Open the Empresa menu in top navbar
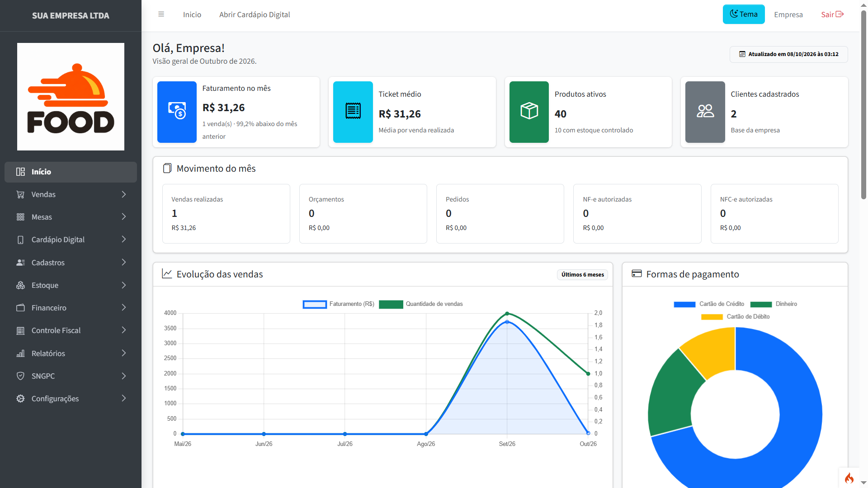The height and width of the screenshot is (488, 868). click(788, 14)
